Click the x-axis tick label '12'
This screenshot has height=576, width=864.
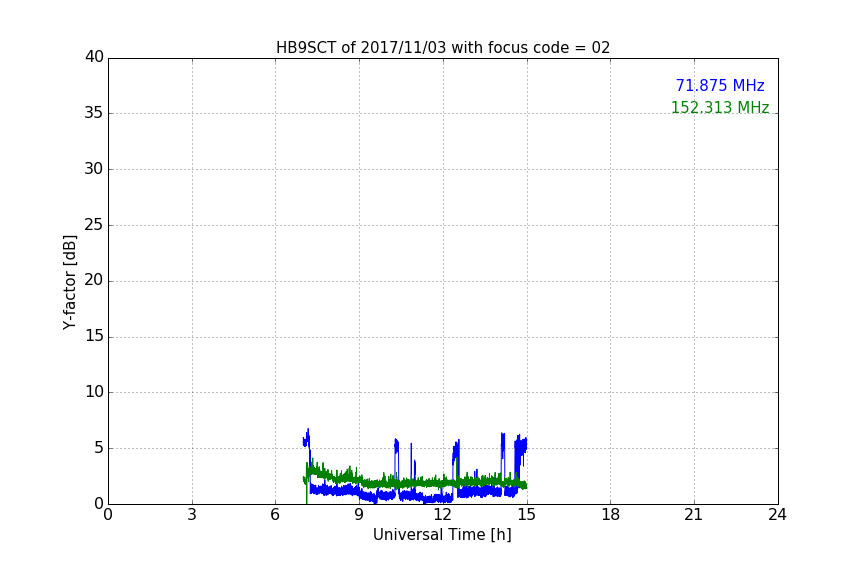pyautogui.click(x=443, y=515)
